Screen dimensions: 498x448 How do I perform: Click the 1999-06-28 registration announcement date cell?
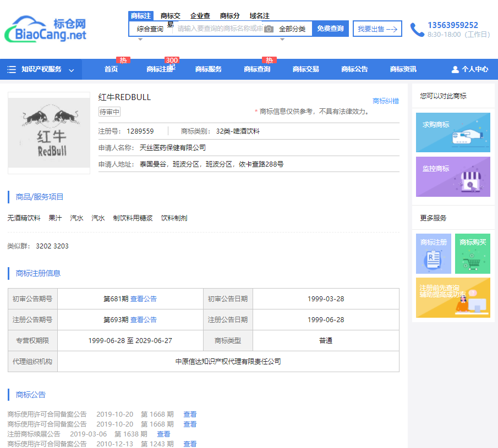(326, 320)
